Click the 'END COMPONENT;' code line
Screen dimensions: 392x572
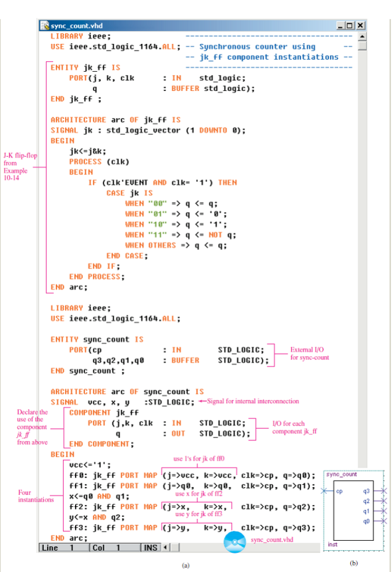102,444
